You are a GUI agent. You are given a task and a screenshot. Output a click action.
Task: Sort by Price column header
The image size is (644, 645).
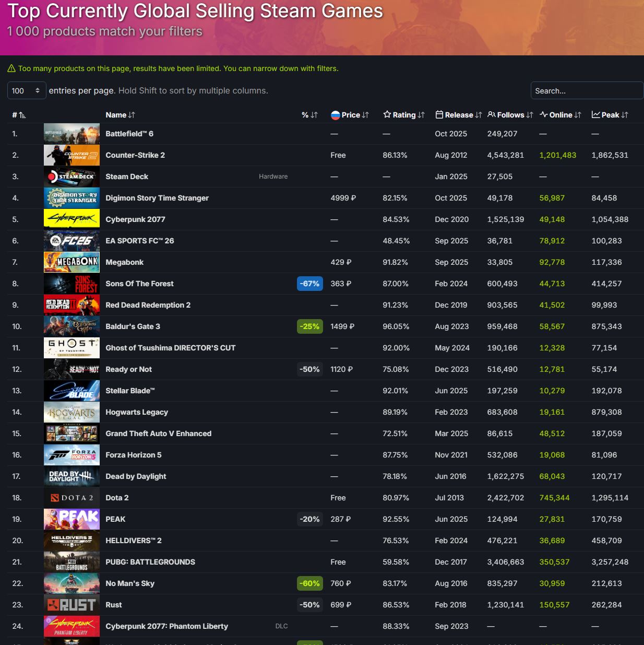(x=350, y=115)
